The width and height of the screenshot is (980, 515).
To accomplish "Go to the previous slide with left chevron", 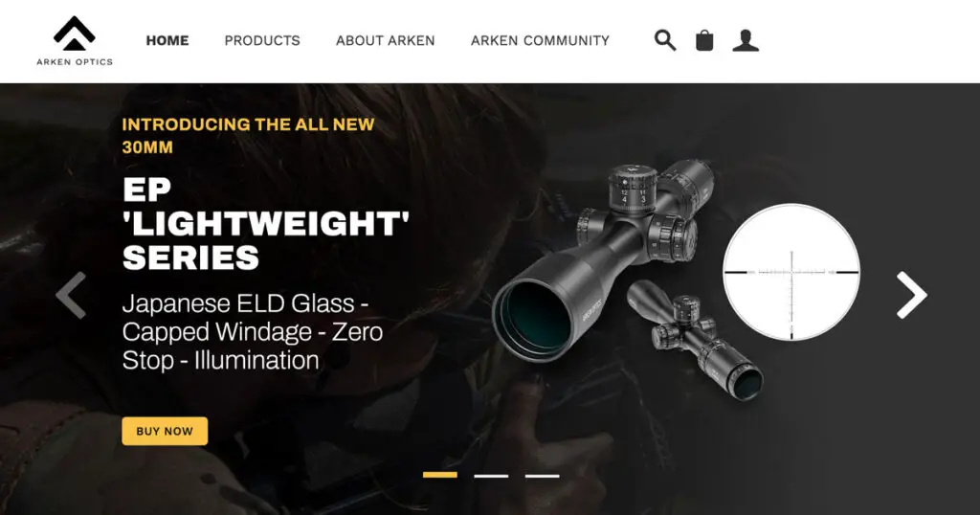I will [71, 295].
